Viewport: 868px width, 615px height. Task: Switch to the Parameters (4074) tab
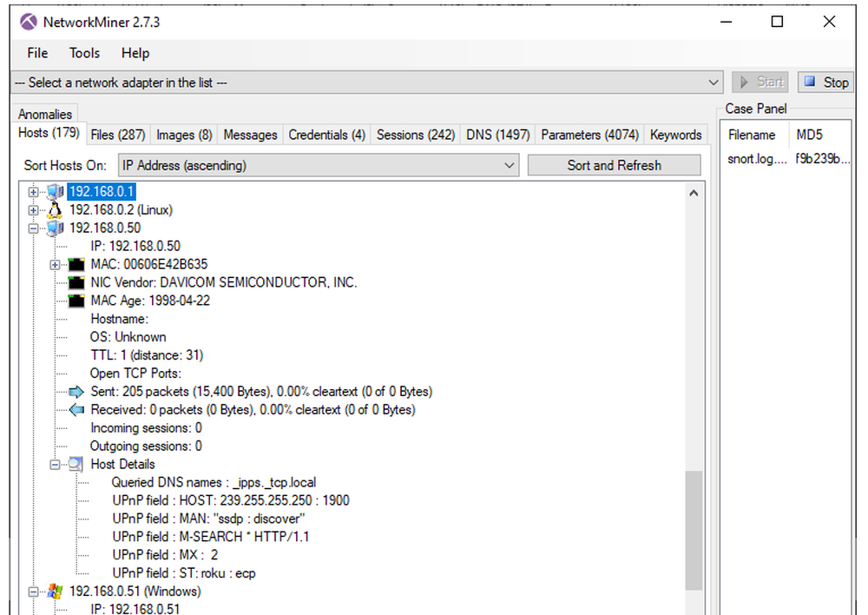tap(590, 135)
